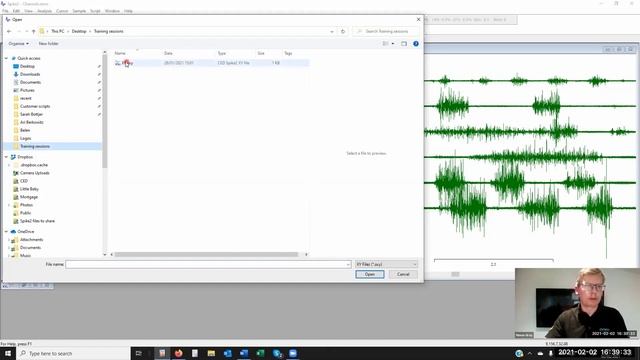Expand the Photos folder node

(9, 205)
